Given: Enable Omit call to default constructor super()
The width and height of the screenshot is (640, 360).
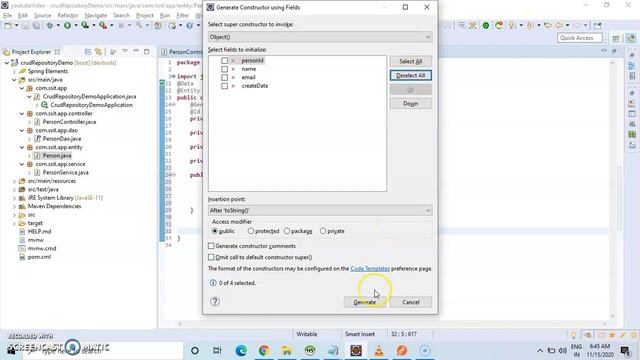Looking at the screenshot, I should pos(211,257).
